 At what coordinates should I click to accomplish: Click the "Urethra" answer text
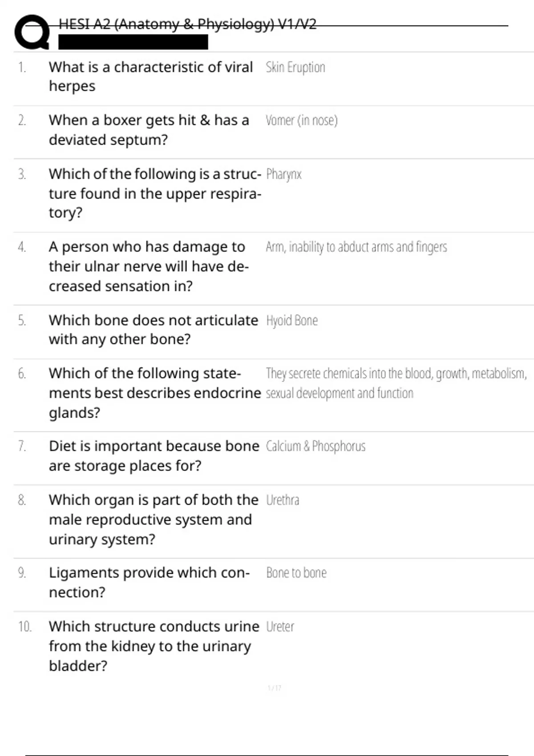click(x=283, y=500)
